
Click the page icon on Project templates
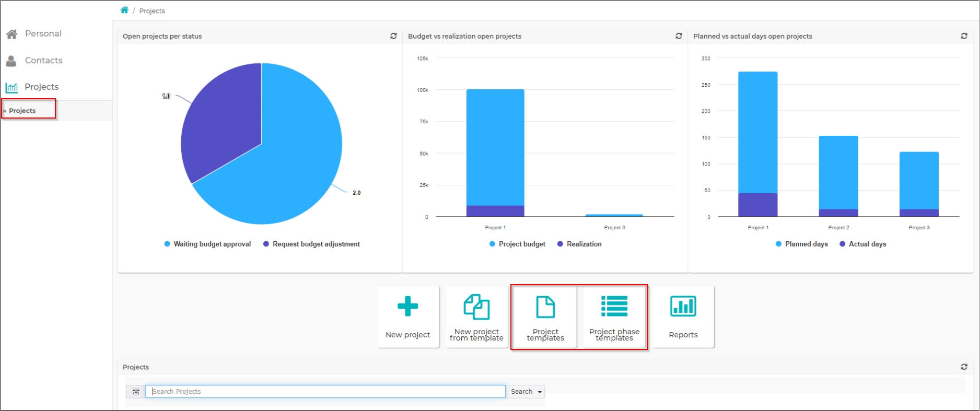(545, 307)
